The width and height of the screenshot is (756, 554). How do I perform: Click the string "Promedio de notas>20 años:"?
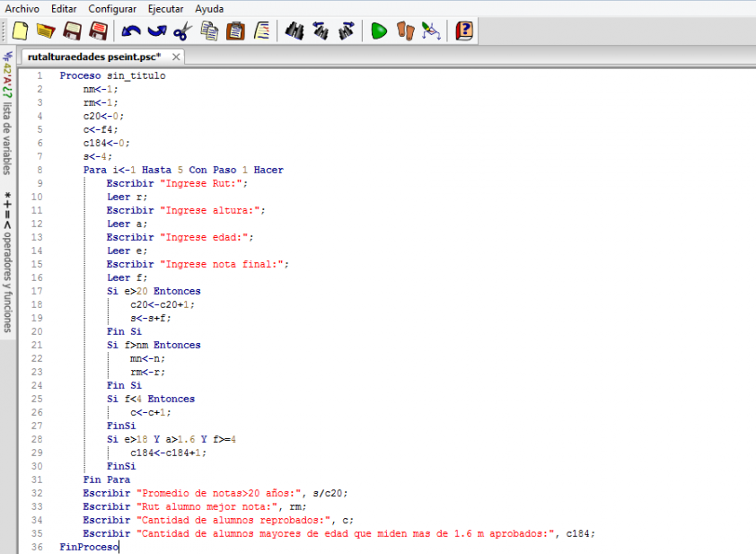pos(218,493)
